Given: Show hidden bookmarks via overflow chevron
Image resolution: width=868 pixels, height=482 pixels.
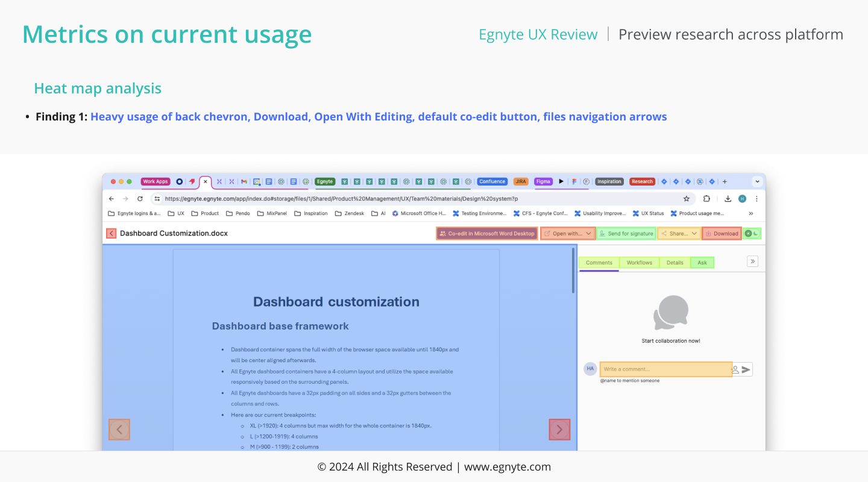Looking at the screenshot, I should click(x=751, y=213).
